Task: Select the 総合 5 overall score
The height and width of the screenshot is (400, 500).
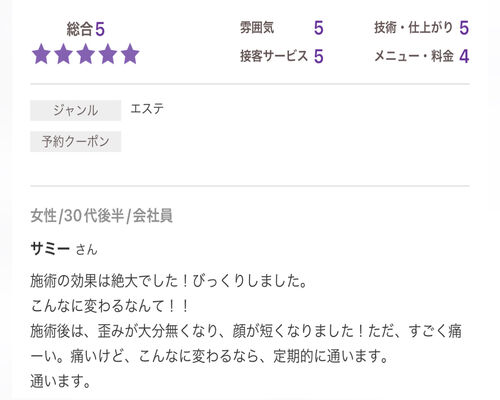Action: point(86,29)
